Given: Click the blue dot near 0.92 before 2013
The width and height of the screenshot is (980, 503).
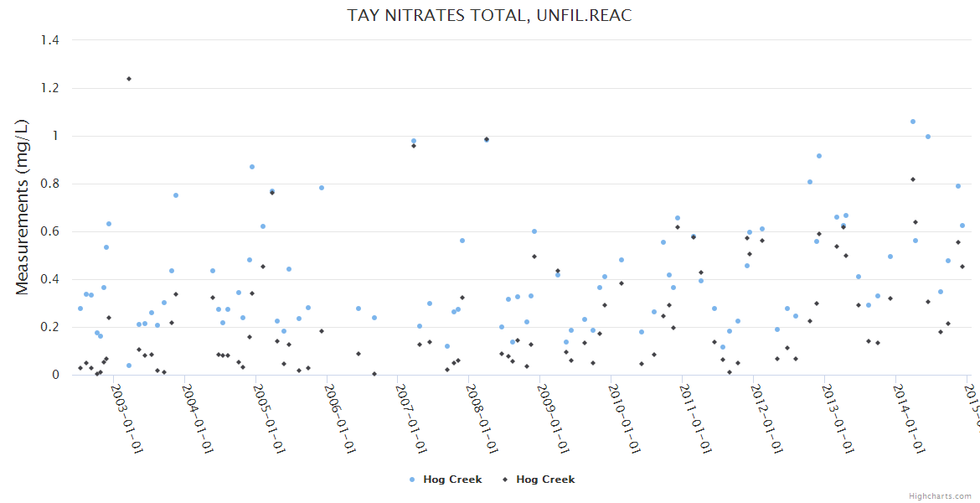Looking at the screenshot, I should 819,156.
